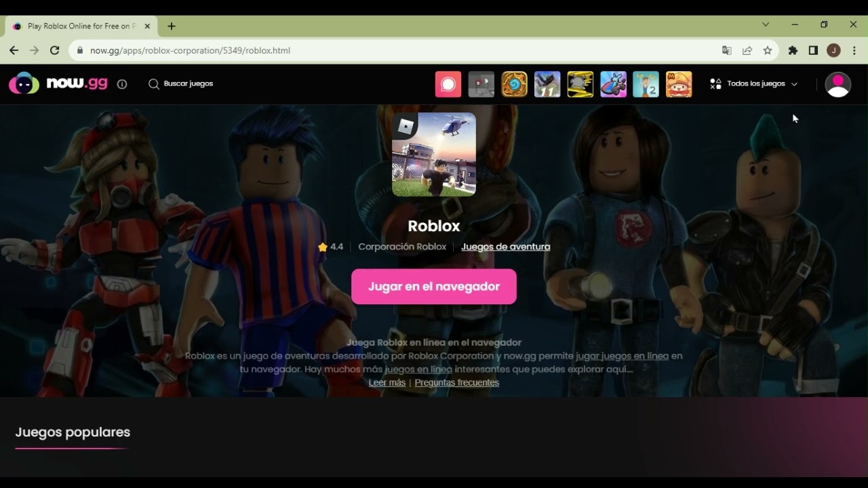
Task: Open the Chrome three-dot menu
Action: (854, 50)
